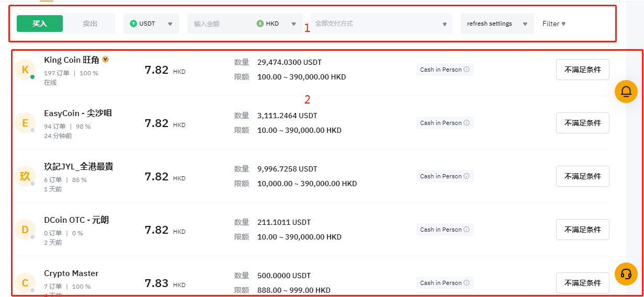This screenshot has width=644, height=297.
Task: Open the HKD currency dropdown
Action: [x=277, y=24]
